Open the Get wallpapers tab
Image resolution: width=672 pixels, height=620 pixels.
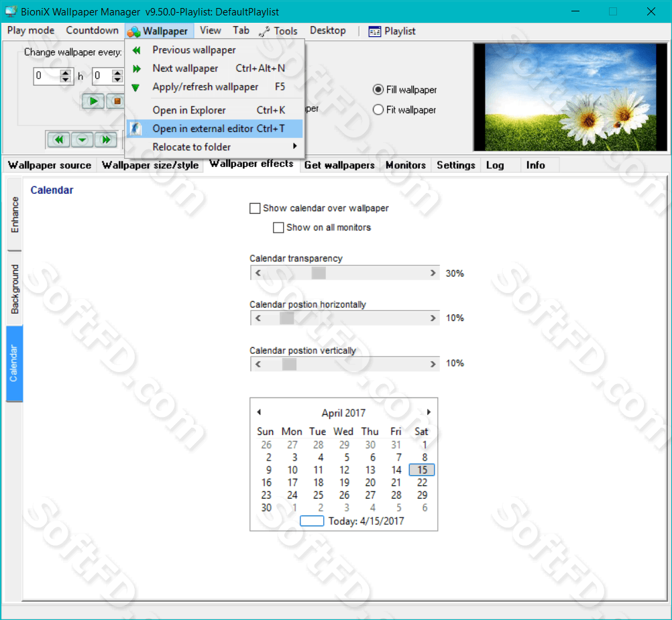click(339, 166)
